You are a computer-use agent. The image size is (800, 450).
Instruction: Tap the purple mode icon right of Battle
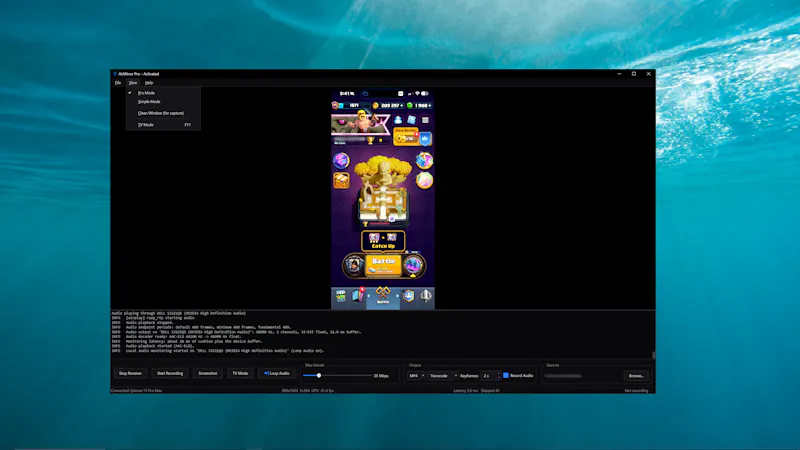(x=413, y=265)
